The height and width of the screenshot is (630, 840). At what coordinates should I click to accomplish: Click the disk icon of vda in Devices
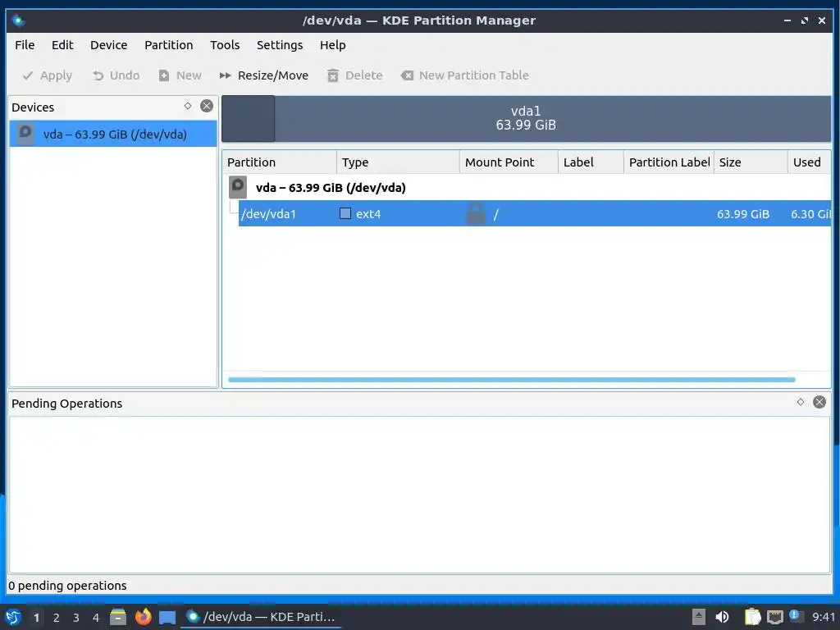tap(25, 134)
